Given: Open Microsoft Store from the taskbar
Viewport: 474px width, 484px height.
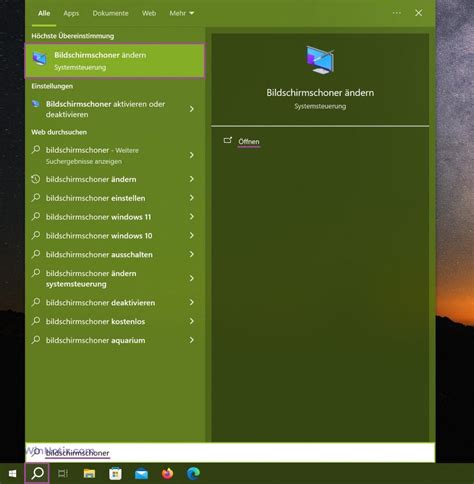Looking at the screenshot, I should (115, 473).
